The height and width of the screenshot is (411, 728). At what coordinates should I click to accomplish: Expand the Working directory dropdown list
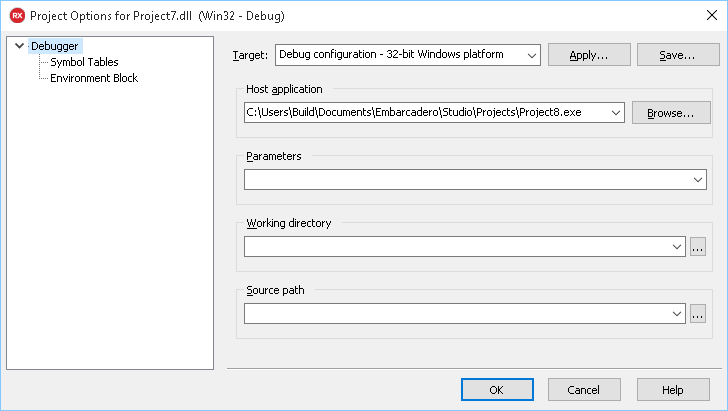click(677, 246)
